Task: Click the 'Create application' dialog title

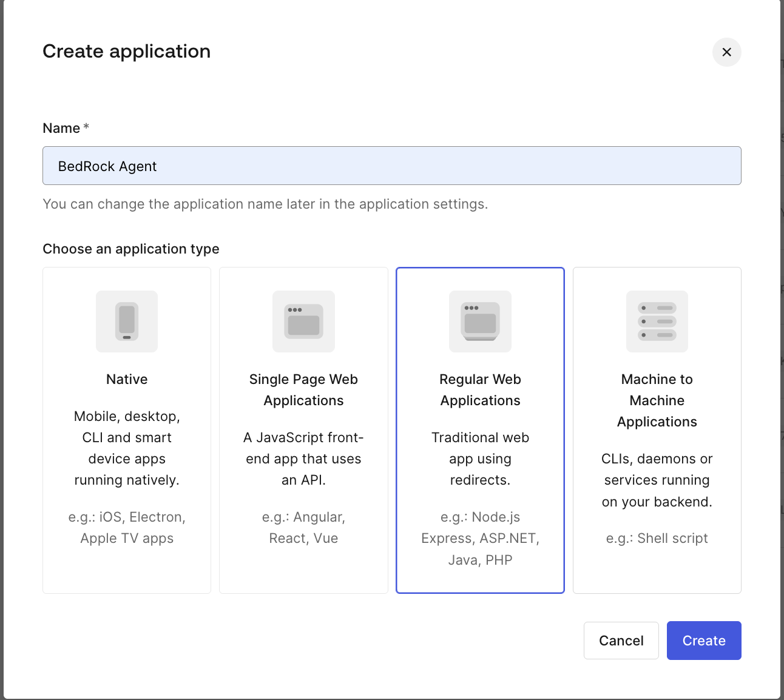Action: [127, 52]
